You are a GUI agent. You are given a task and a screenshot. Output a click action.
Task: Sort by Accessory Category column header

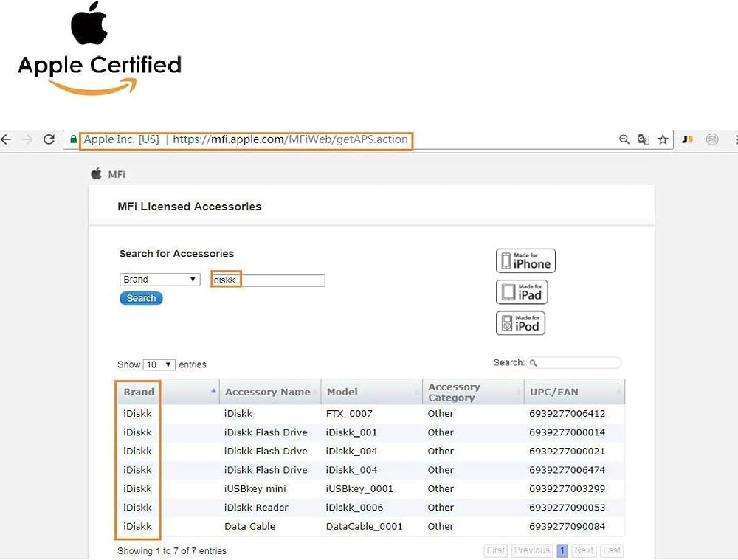(473, 392)
